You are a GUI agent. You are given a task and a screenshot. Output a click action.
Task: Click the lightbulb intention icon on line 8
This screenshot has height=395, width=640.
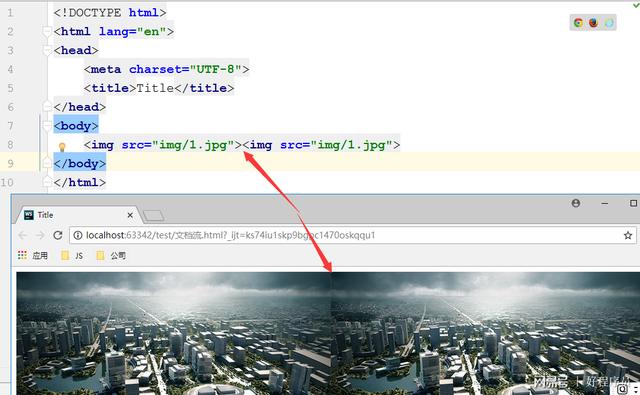pyautogui.click(x=62, y=147)
